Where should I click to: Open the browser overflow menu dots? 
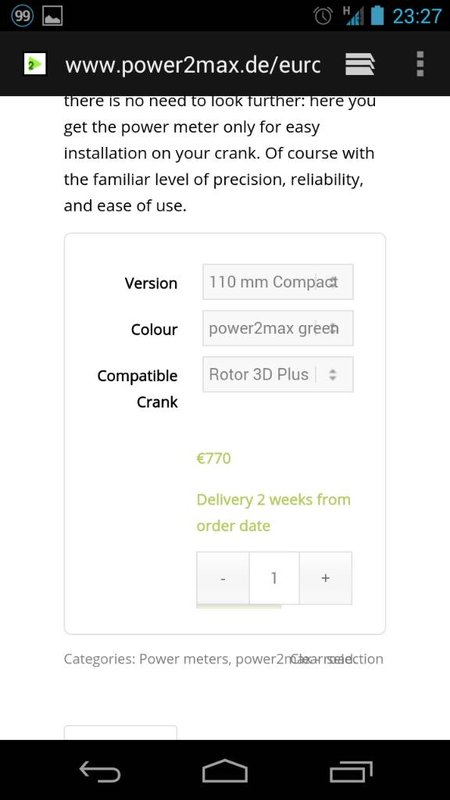420,64
